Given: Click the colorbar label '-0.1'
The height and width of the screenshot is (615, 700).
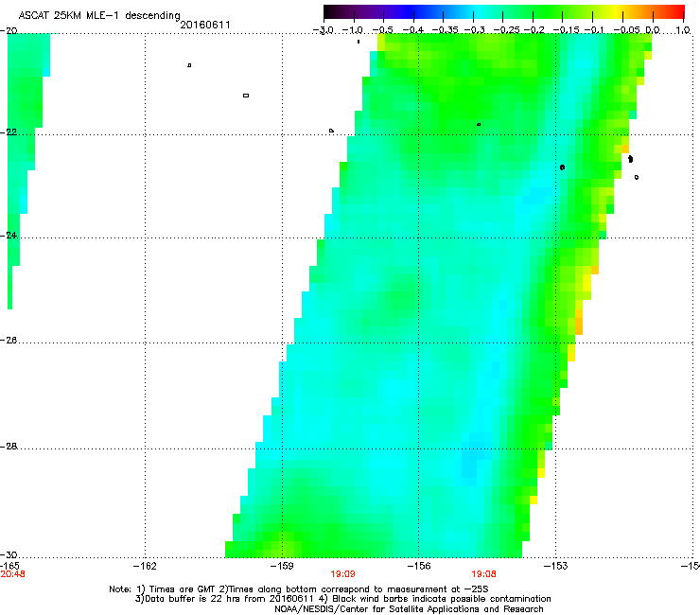Looking at the screenshot, I should [x=594, y=30].
